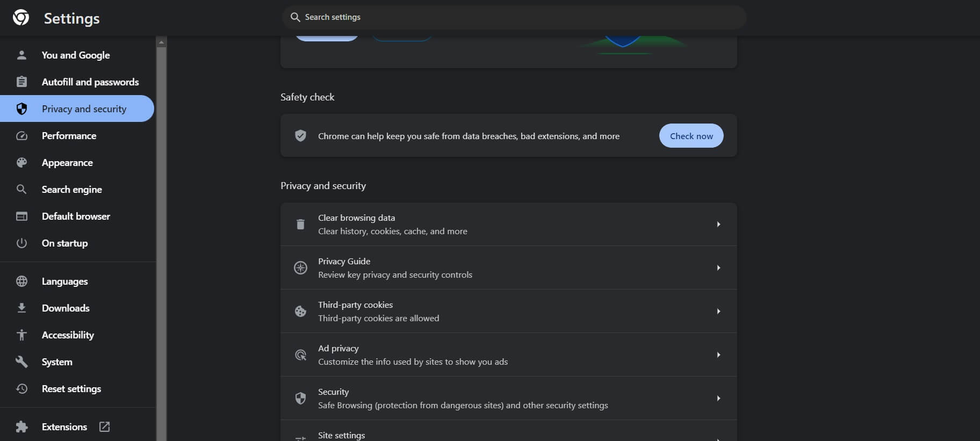Expand the Ad privacy arrow
This screenshot has height=441, width=980.
tap(718, 355)
